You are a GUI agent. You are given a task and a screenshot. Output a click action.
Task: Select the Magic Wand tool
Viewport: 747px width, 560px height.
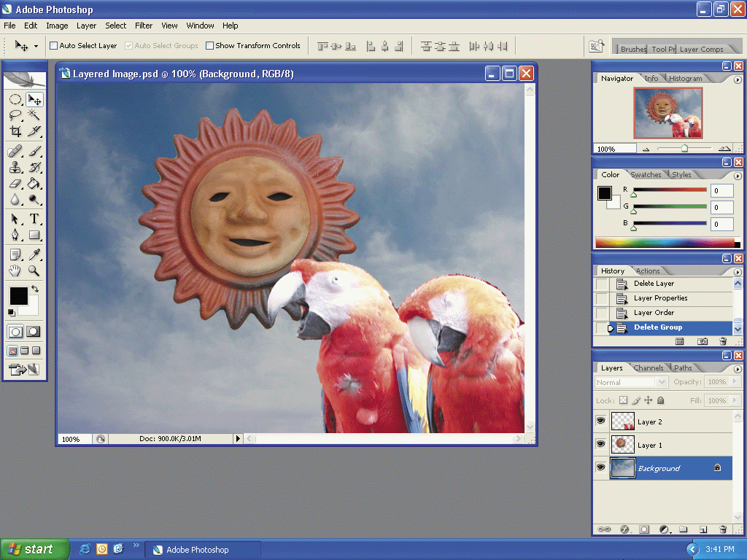[x=34, y=115]
